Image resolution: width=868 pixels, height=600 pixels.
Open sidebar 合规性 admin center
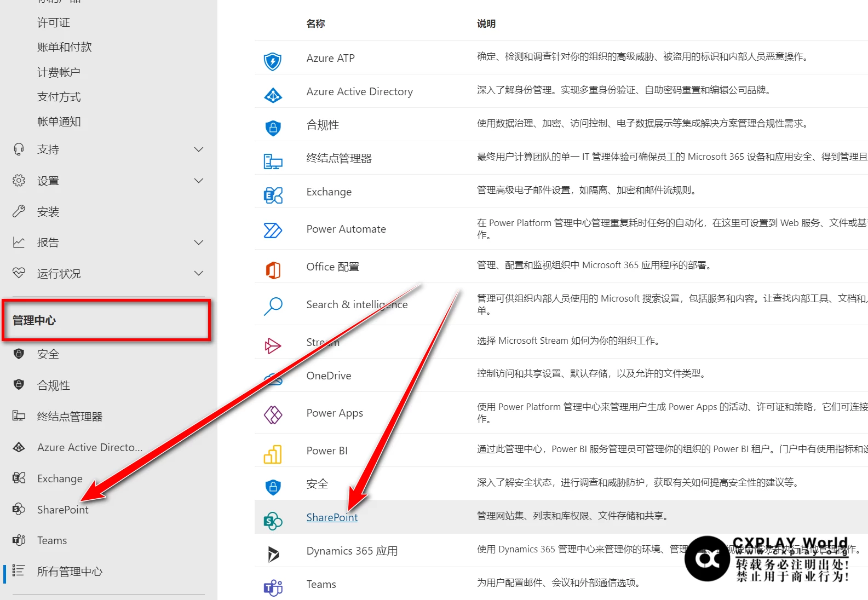54,385
